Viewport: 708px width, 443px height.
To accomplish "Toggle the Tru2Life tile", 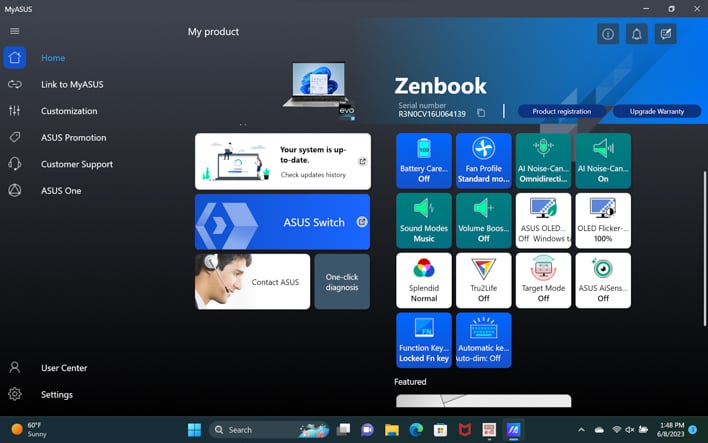I will (484, 280).
